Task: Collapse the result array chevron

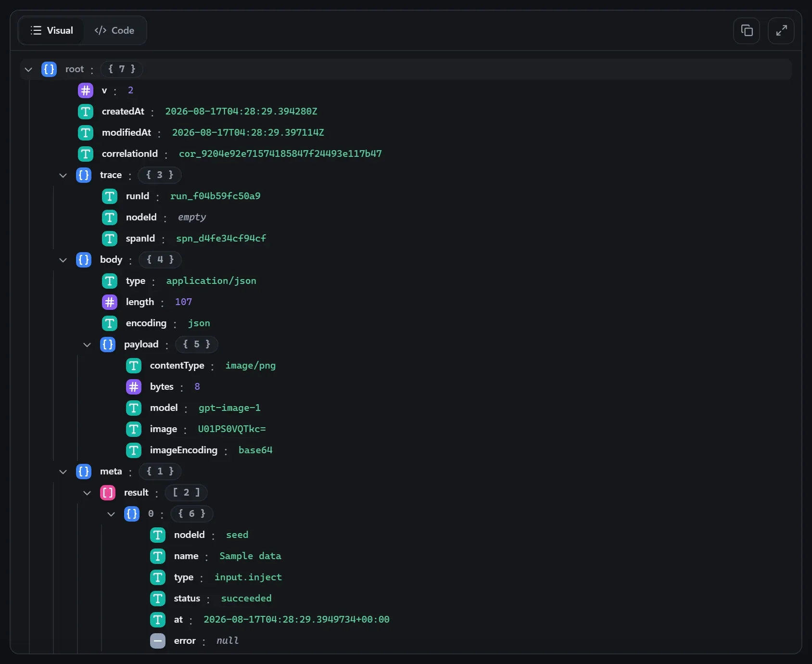Action: 87,493
